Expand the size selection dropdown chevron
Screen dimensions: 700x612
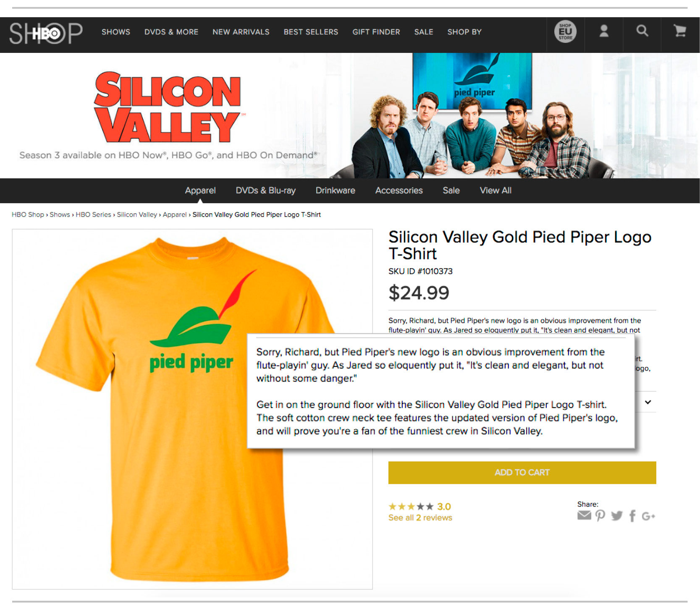click(648, 402)
